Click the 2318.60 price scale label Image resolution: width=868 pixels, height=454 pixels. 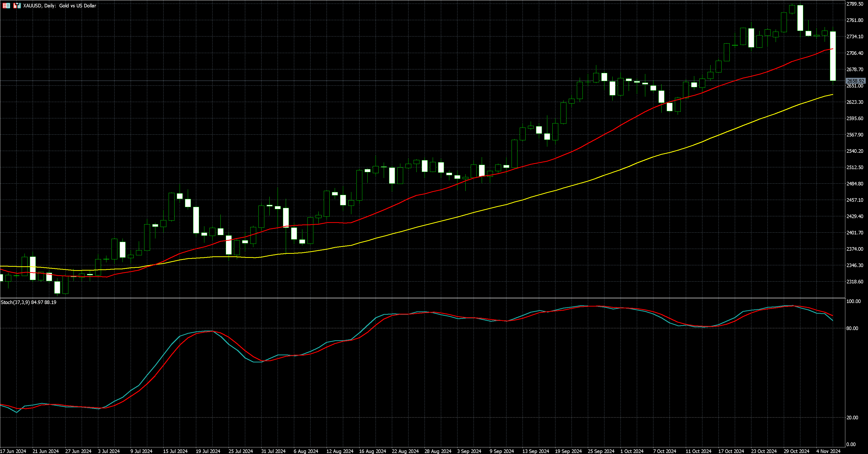point(855,282)
